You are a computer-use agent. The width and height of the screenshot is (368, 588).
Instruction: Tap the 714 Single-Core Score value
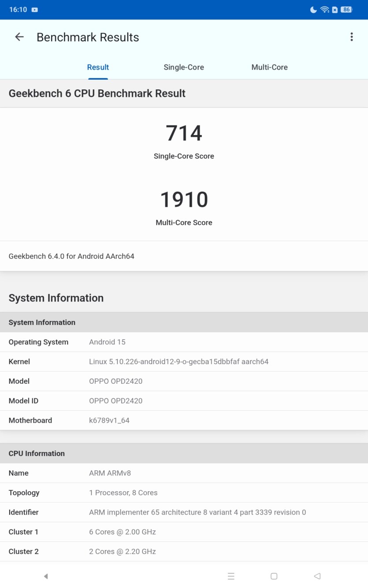184,133
